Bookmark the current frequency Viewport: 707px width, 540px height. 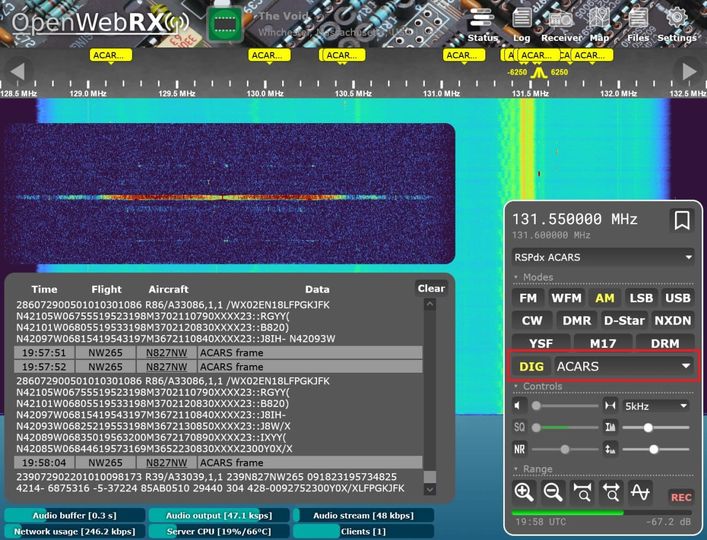tap(681, 220)
